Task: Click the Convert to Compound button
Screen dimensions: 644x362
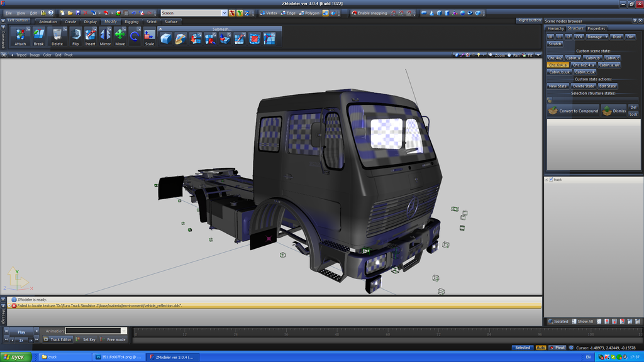Action: pyautogui.click(x=573, y=111)
